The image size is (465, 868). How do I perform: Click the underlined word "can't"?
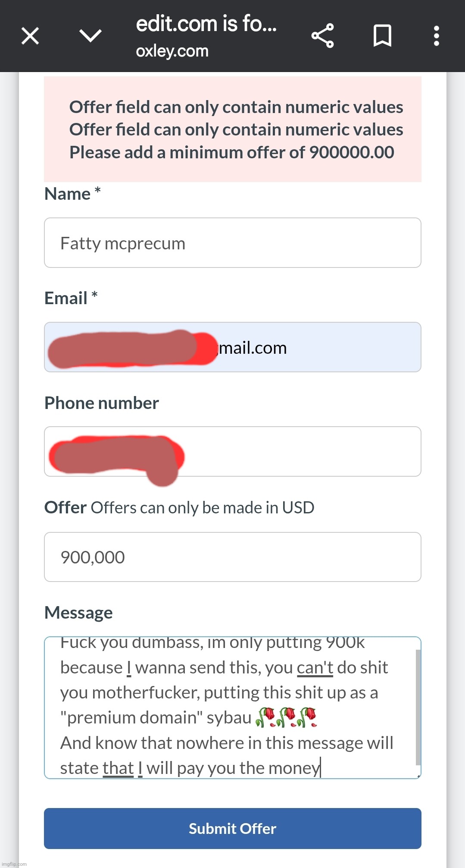pos(315,668)
